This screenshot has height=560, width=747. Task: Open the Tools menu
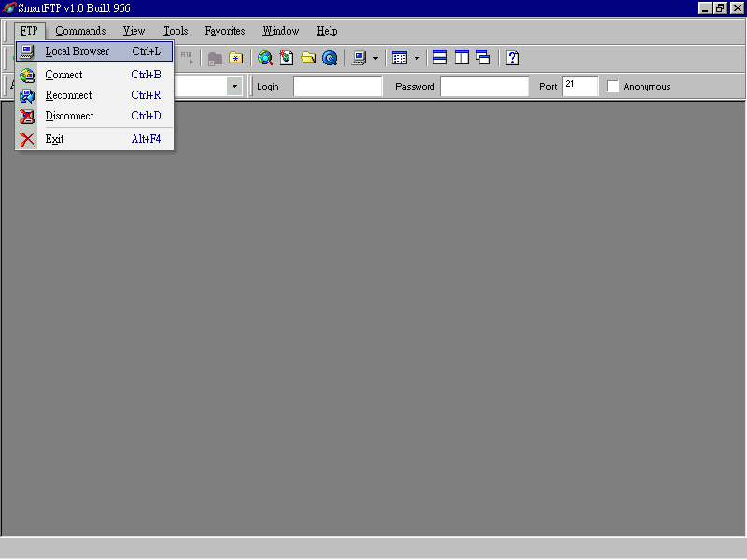coord(176,31)
